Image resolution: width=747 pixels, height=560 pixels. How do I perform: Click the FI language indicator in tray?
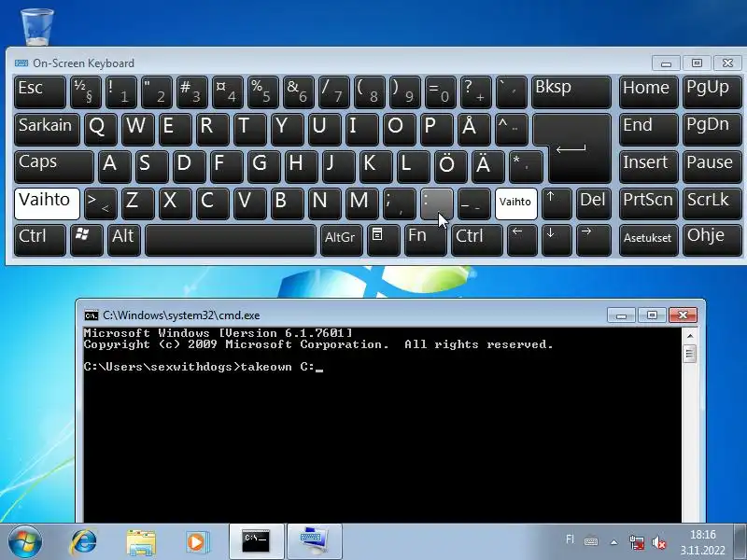tap(570, 539)
